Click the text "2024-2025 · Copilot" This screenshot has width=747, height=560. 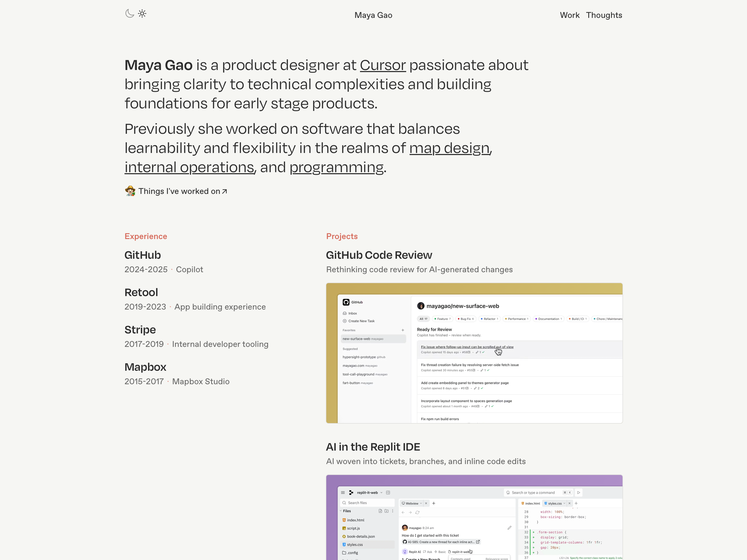[x=164, y=269]
